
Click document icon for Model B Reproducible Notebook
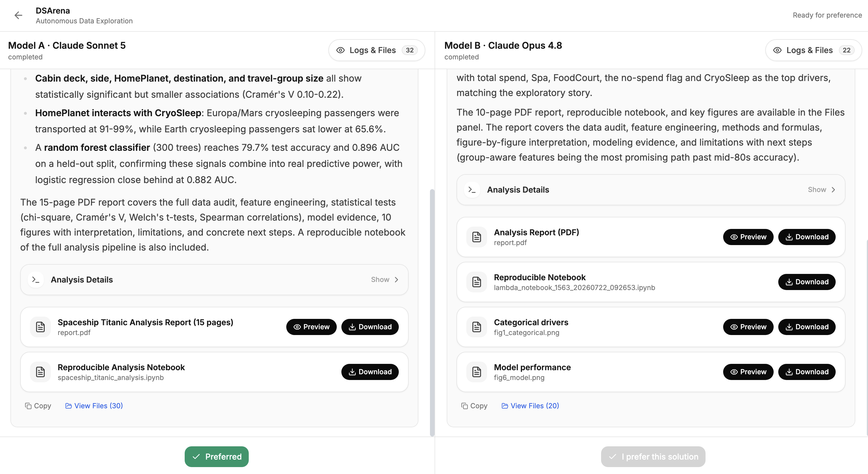pyautogui.click(x=476, y=282)
